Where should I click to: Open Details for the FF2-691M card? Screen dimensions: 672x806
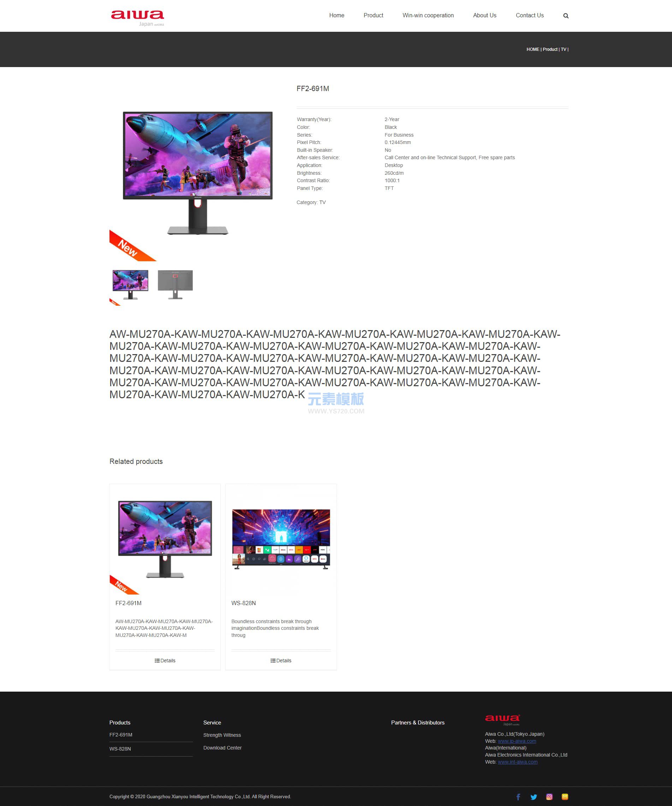point(165,661)
